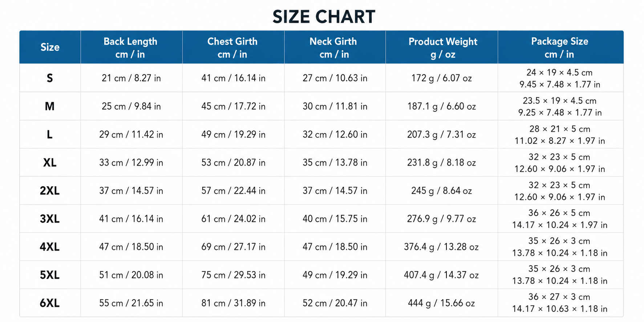This screenshot has height=322, width=644.
Task: Click the 81 cm / 31.89 in cell
Action: [233, 303]
